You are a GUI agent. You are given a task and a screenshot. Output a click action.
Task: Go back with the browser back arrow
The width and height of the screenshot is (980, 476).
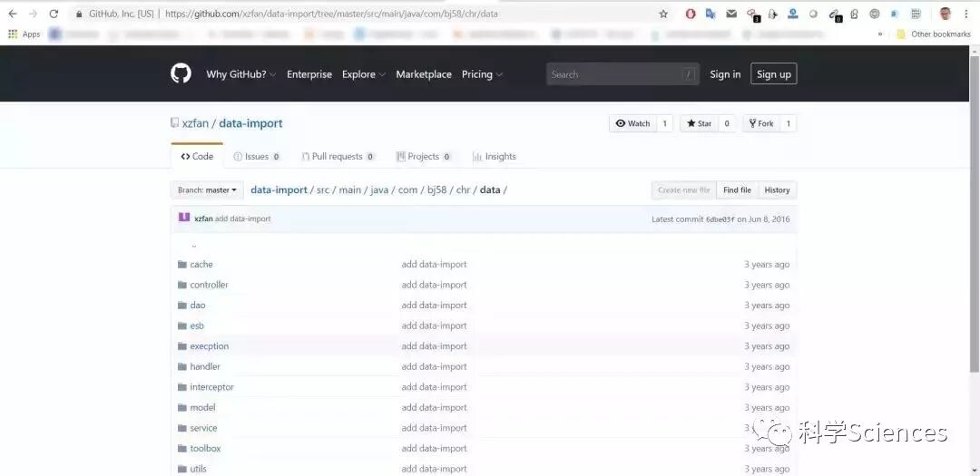pyautogui.click(x=13, y=14)
